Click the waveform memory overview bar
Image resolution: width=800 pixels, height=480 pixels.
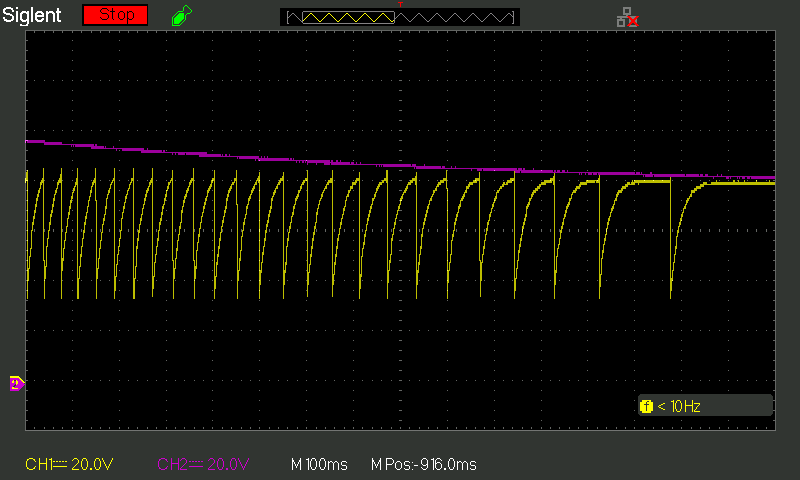pyautogui.click(x=400, y=17)
